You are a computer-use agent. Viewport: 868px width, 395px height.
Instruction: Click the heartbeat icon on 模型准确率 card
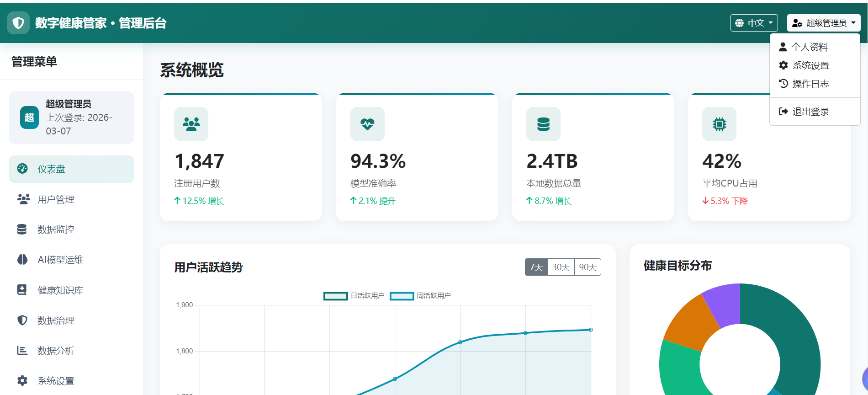[x=367, y=124]
